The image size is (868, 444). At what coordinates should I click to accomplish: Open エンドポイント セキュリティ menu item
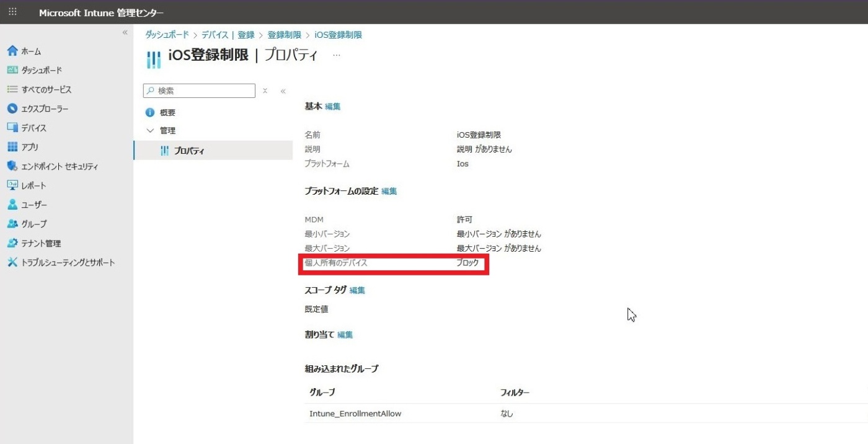(60, 166)
